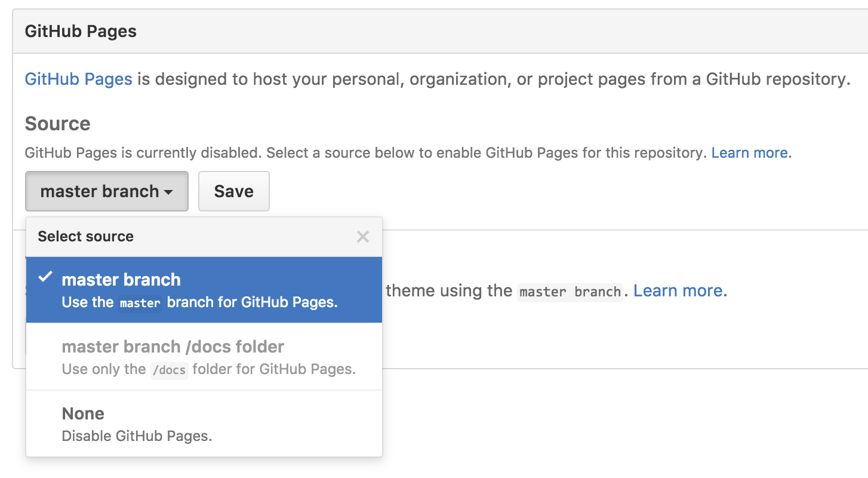Choose the master branch /docs folder option
The height and width of the screenshot is (478, 868).
204,357
